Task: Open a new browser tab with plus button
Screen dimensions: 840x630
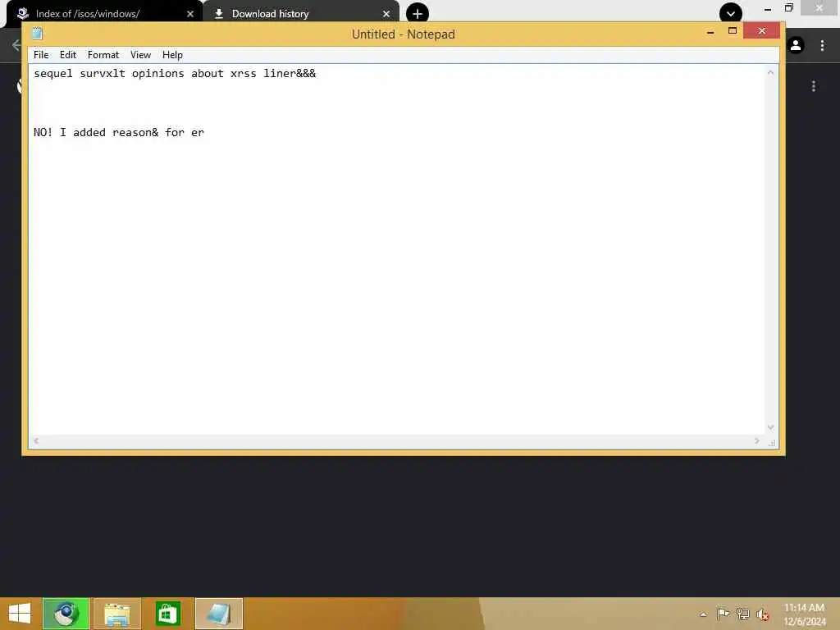Action: 418,14
